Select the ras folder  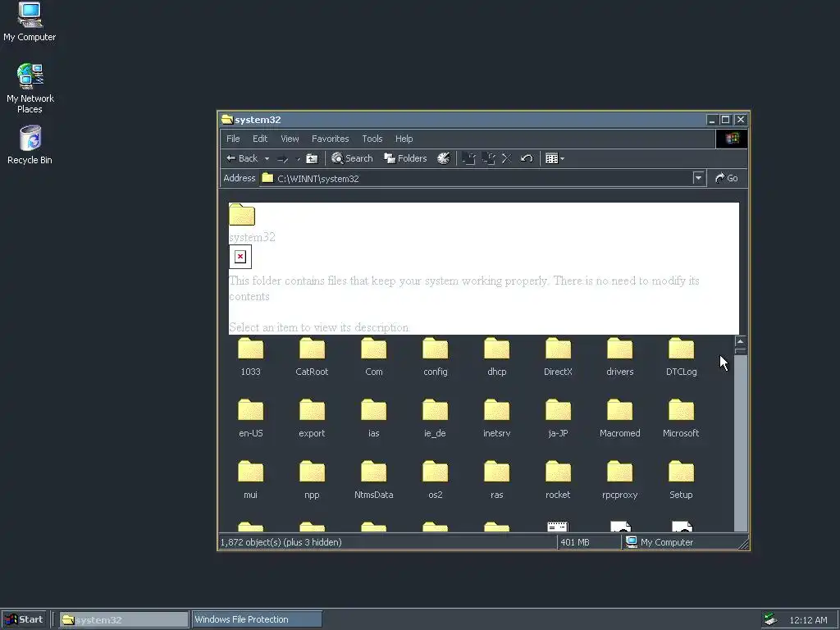[x=496, y=480]
